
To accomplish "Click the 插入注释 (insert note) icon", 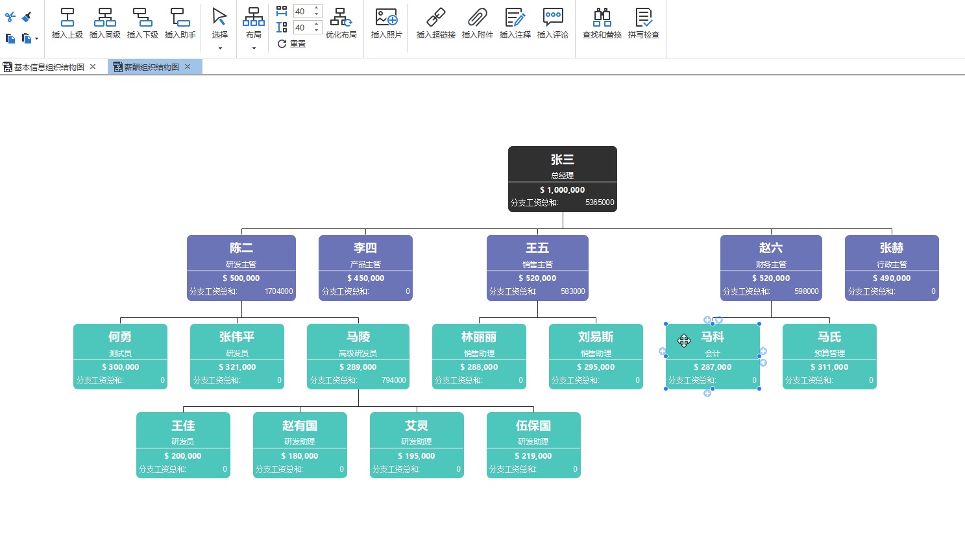I will click(515, 17).
